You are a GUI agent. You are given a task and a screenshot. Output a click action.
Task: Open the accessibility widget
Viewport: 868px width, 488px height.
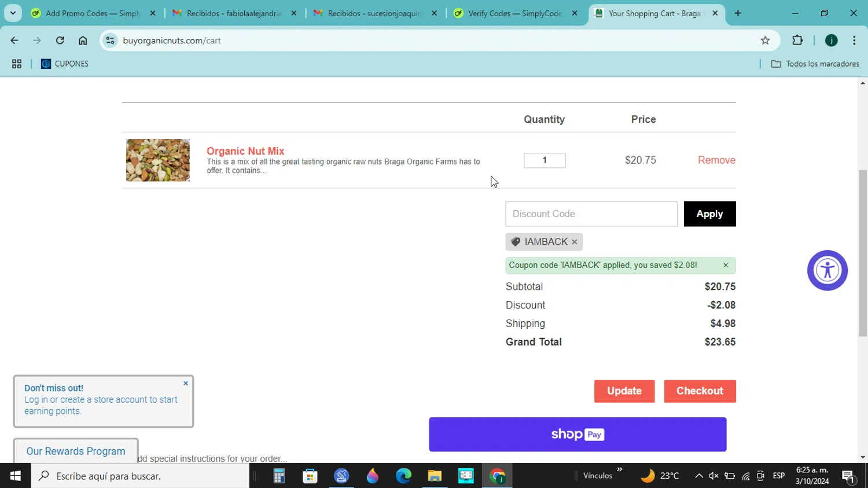pyautogui.click(x=827, y=270)
